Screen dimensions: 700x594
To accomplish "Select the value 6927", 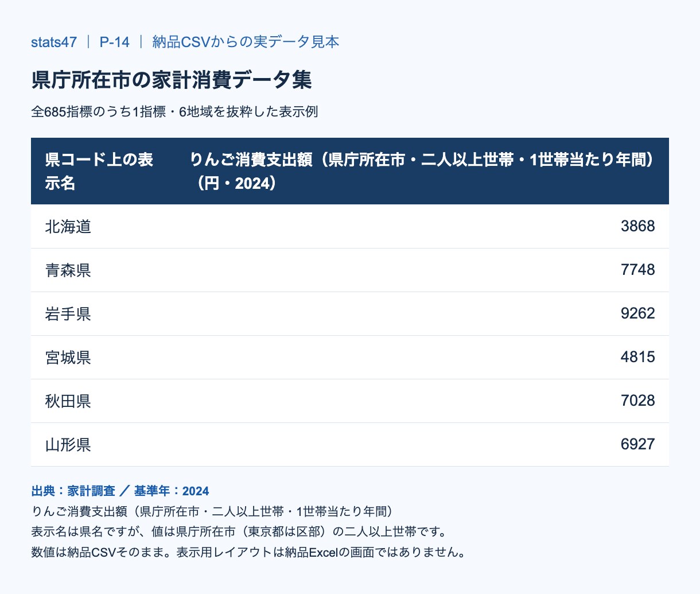I will (637, 444).
